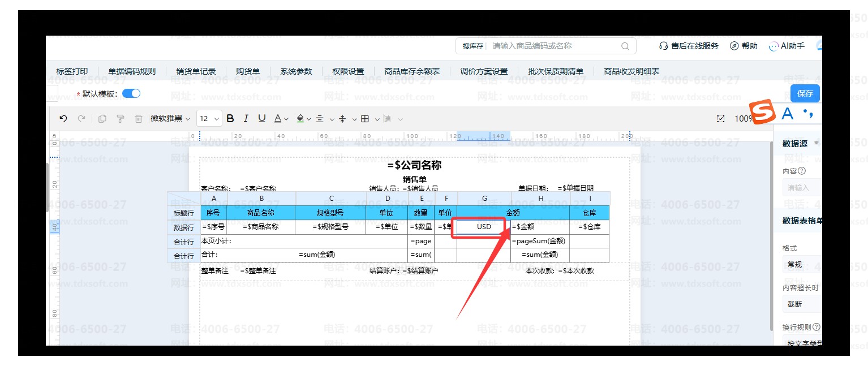Image resolution: width=868 pixels, height=366 pixels.
Task: Apply underline formatting
Action: point(261,119)
